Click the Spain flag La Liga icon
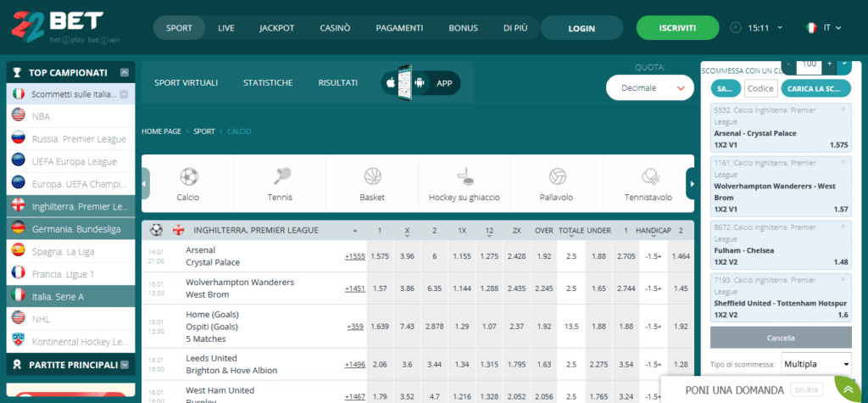Image resolution: width=868 pixels, height=403 pixels. click(x=19, y=250)
